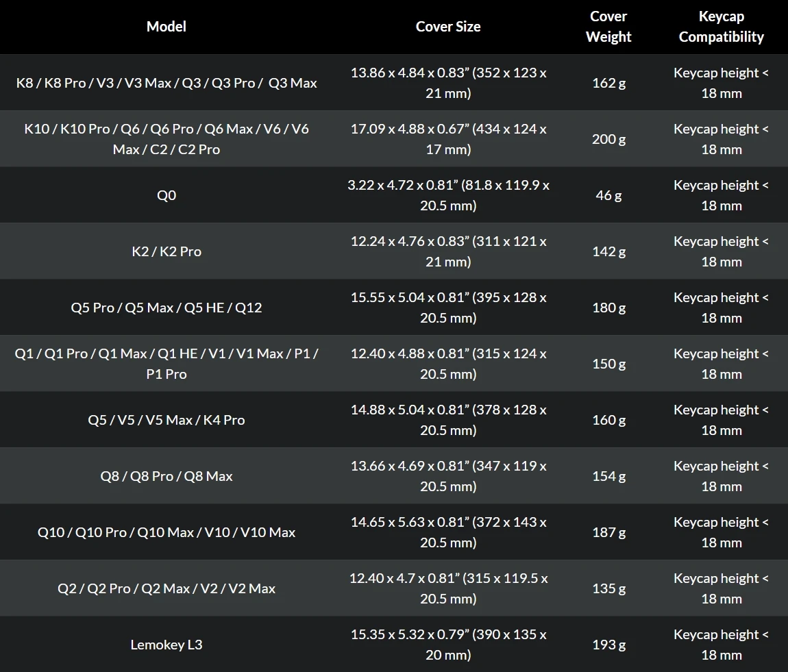Select the Q5 Pro / Q5 Max / Q5 HE / Q12 cell
The height and width of the screenshot is (672, 788).
[x=167, y=308]
